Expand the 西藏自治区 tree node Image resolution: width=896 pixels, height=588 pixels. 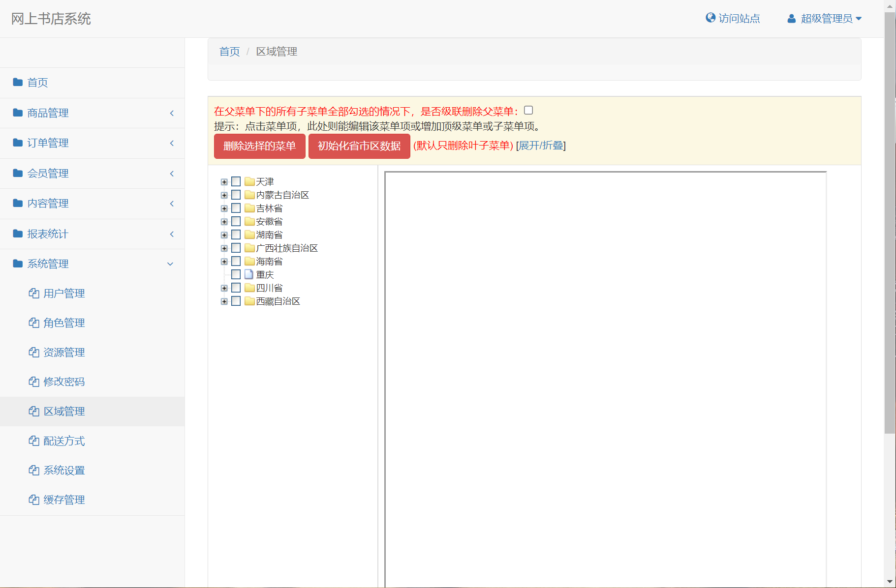tap(224, 301)
